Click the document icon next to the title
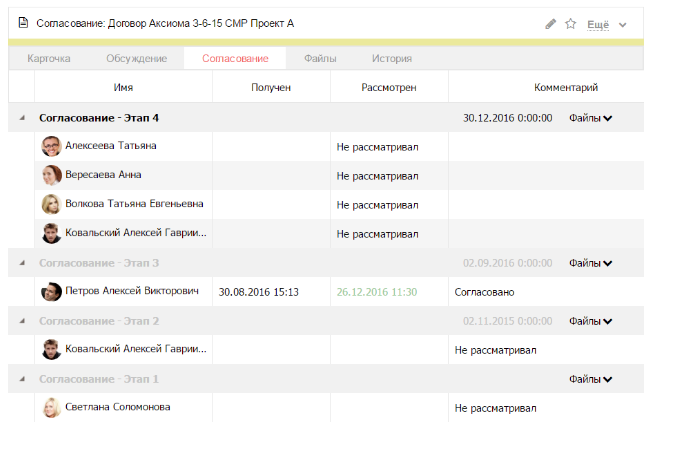 click(23, 23)
